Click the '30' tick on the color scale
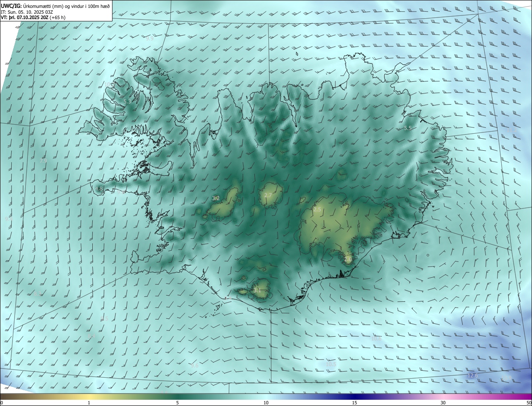 click(x=443, y=403)
